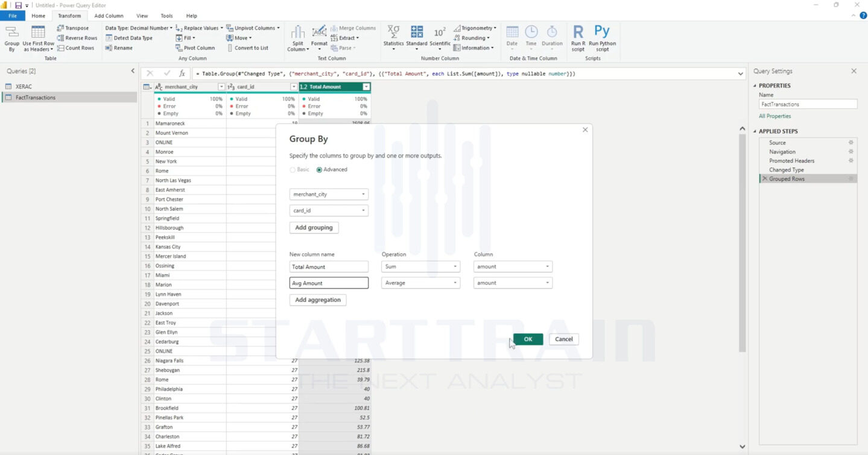Open the Statistics number tool

point(393,39)
